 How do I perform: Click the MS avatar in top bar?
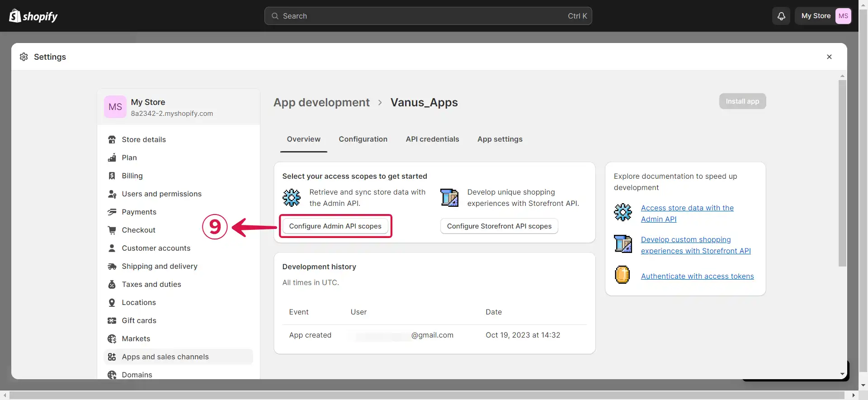pyautogui.click(x=843, y=16)
